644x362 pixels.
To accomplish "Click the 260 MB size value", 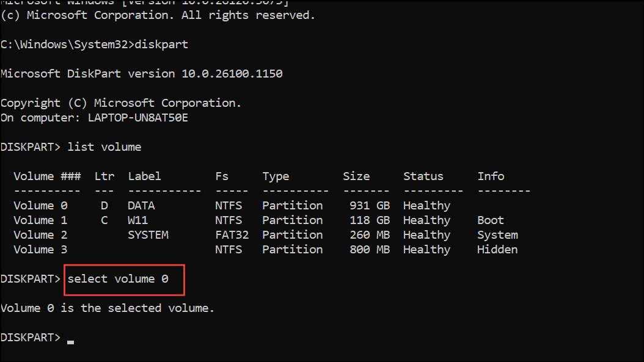I will click(369, 235).
